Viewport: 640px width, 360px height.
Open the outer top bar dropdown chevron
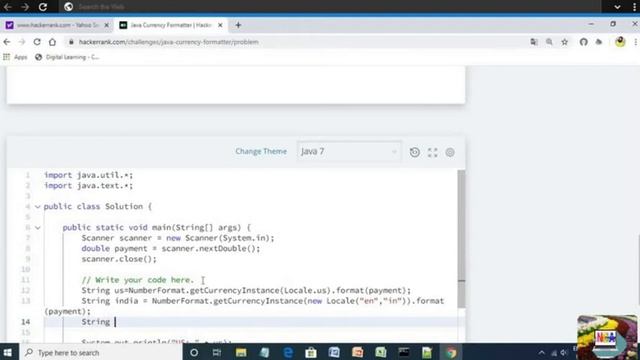click(617, 7)
